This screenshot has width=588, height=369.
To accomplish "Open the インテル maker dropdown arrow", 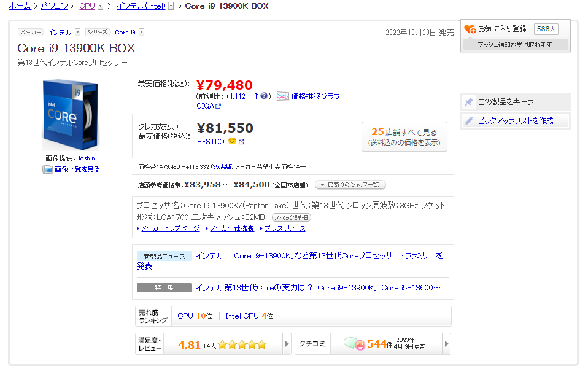I will (77, 33).
